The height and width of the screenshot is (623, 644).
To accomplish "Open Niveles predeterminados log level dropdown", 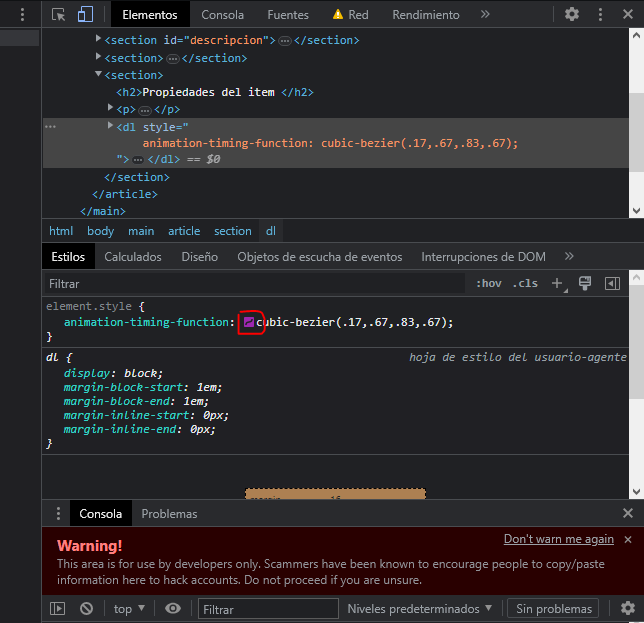I will pyautogui.click(x=419, y=608).
